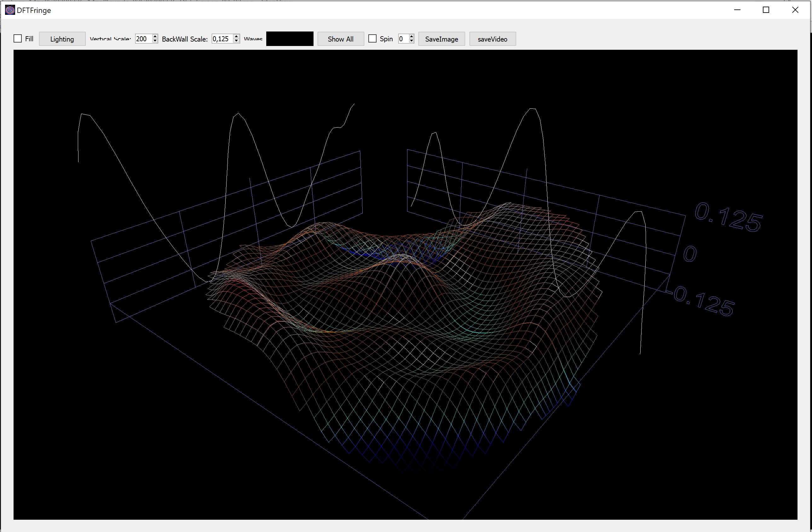
Task: Decrement the BackWall Scale value
Action: [x=236, y=41]
